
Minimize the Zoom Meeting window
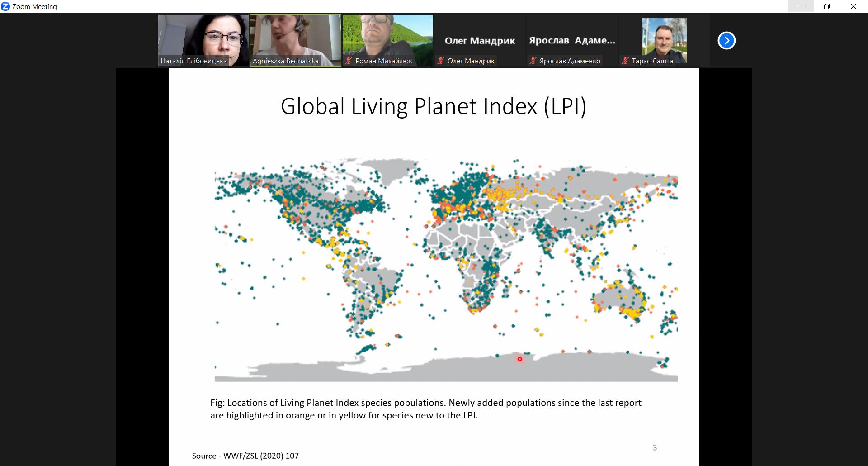click(801, 6)
